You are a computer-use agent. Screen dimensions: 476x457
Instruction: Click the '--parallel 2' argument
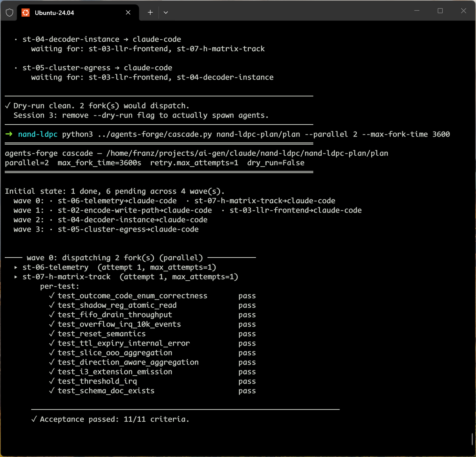(x=331, y=134)
